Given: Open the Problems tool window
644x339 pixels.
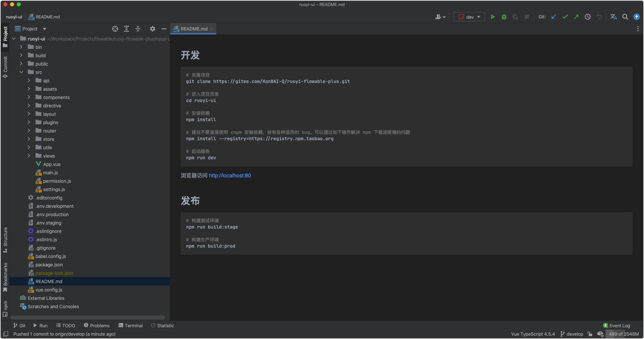Looking at the screenshot, I should pyautogui.click(x=97, y=326).
